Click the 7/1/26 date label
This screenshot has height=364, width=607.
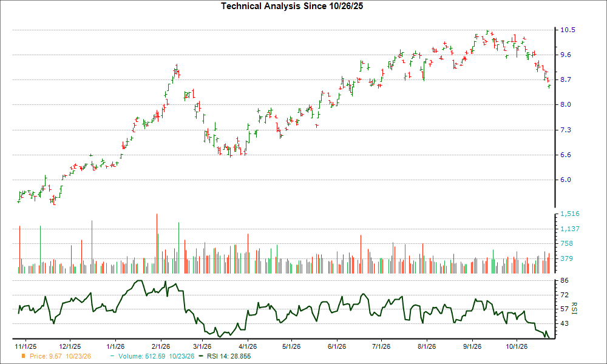point(381,346)
